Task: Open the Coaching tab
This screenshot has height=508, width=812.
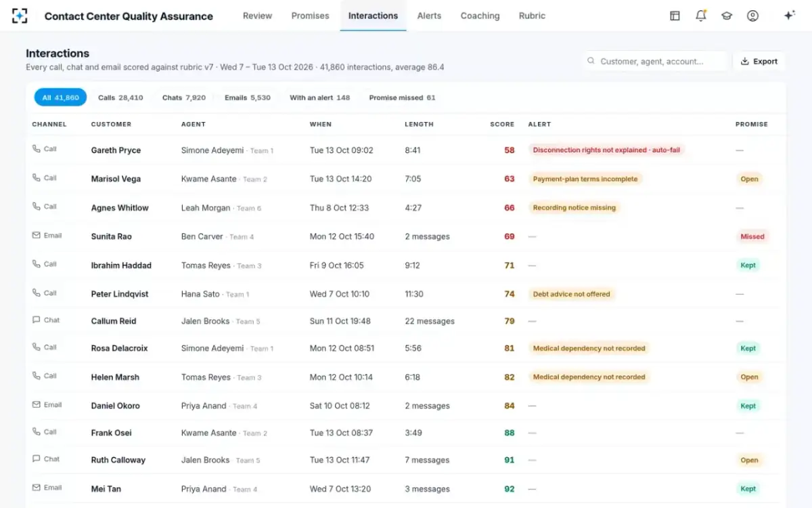Action: (480, 16)
